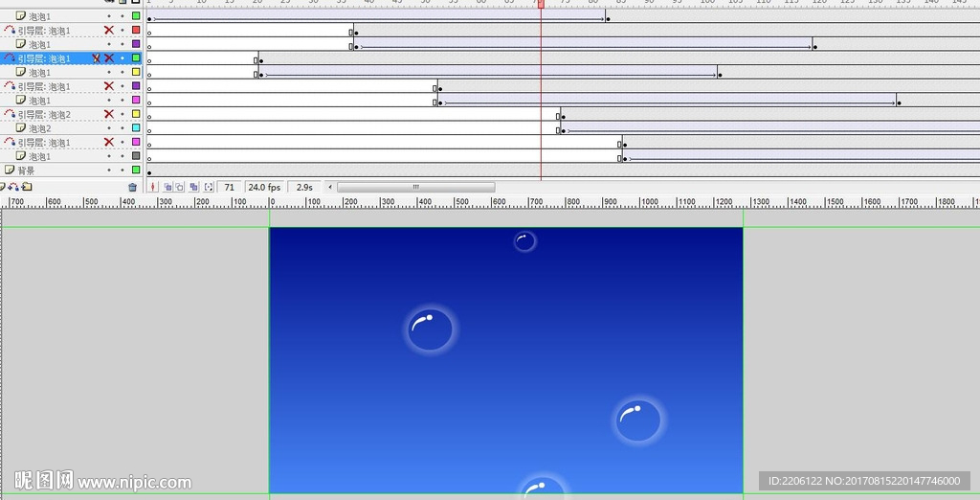Enable Edit Multiple Frames
Viewport: 980px width, 500px height.
click(x=193, y=187)
